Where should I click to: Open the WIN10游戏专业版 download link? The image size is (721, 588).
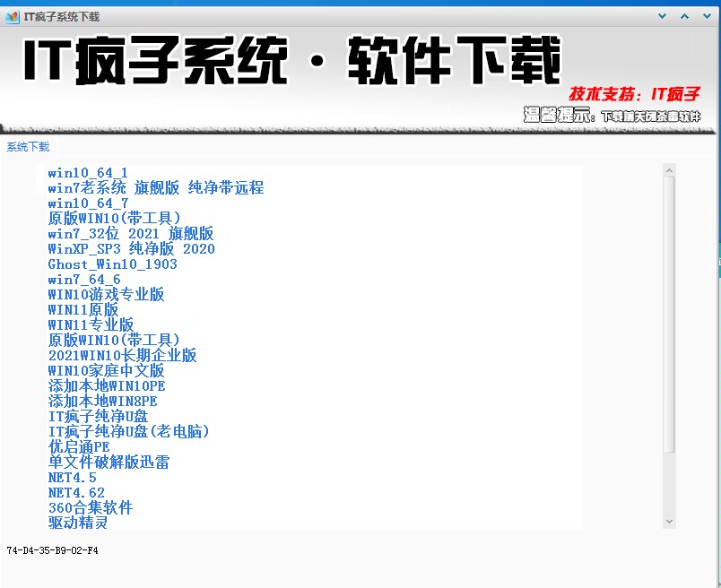(x=106, y=294)
